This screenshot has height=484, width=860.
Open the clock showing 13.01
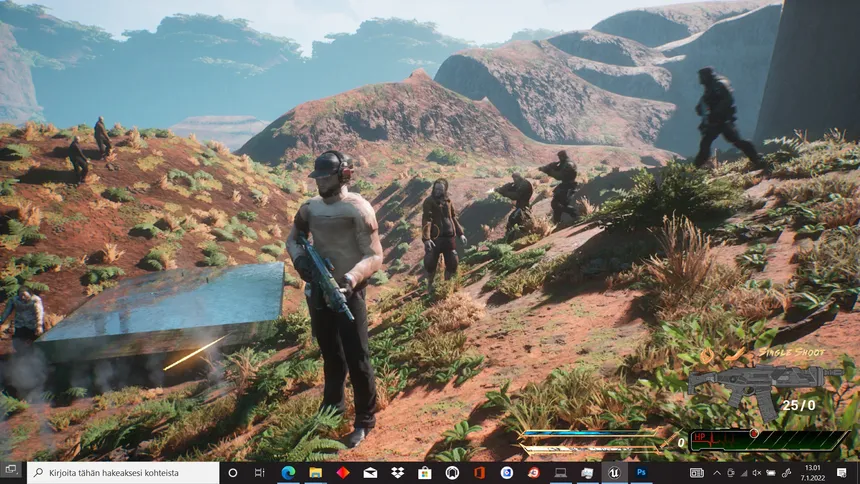[x=813, y=472]
